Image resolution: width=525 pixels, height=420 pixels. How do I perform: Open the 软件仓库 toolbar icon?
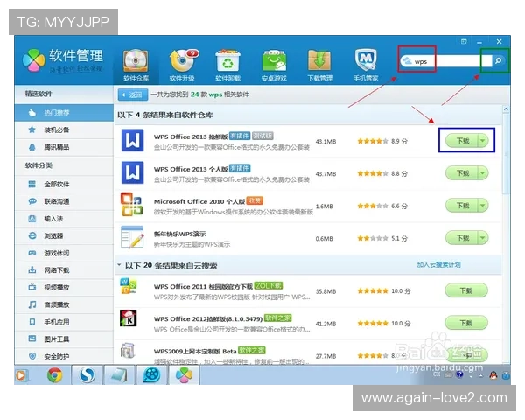(x=136, y=63)
